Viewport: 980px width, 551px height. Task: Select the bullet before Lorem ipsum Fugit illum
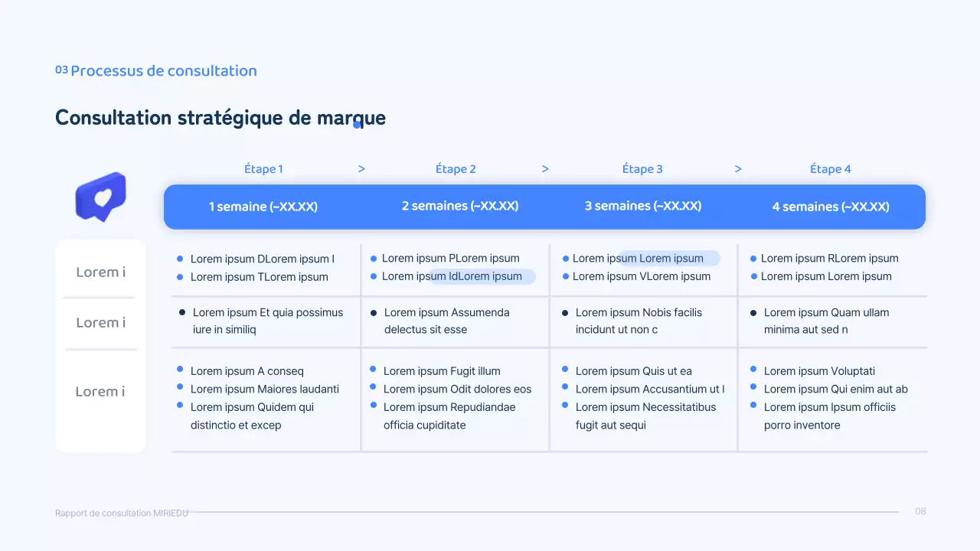pyautogui.click(x=372, y=371)
